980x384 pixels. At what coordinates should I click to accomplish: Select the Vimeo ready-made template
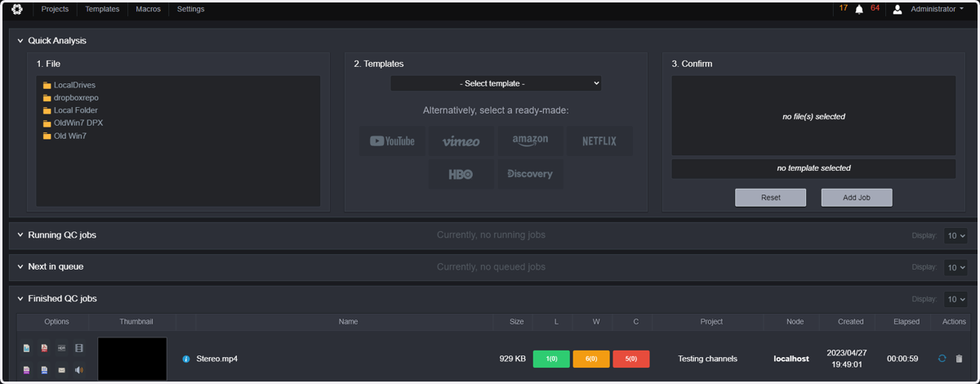[x=461, y=141]
